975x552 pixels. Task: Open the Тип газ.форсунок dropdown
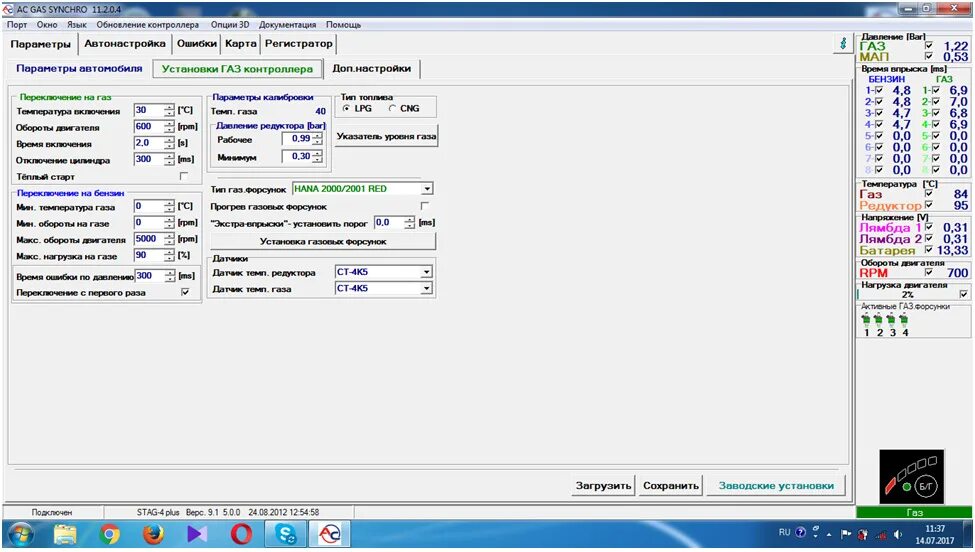pos(427,189)
